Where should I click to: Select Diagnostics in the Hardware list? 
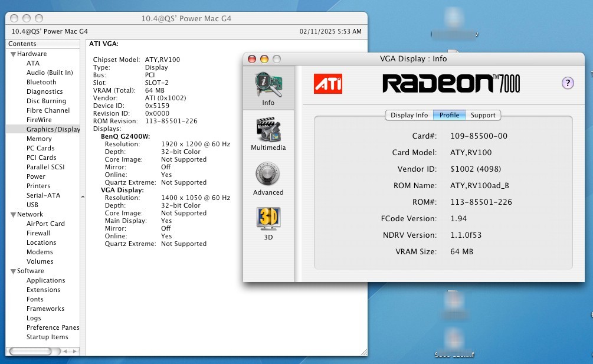pyautogui.click(x=45, y=91)
